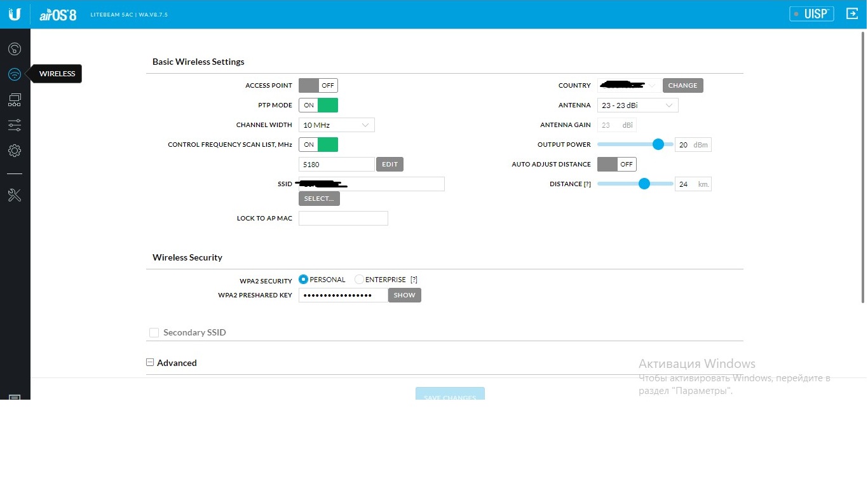Open the Tools wrench sidebar icon

(15, 195)
